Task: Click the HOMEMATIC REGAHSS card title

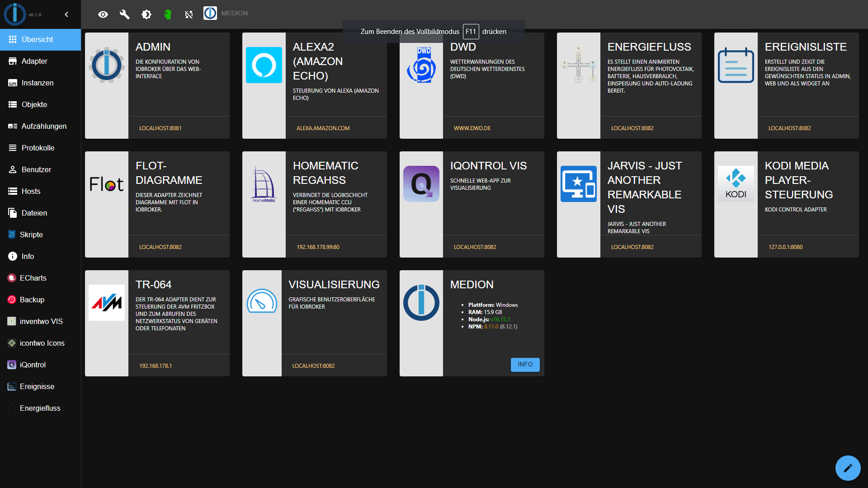Action: [326, 173]
